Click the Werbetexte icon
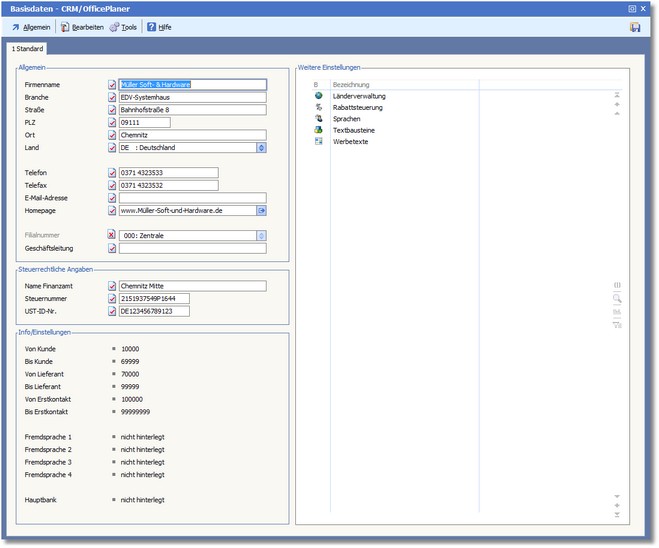This screenshot has height=548, width=659. 318,141
